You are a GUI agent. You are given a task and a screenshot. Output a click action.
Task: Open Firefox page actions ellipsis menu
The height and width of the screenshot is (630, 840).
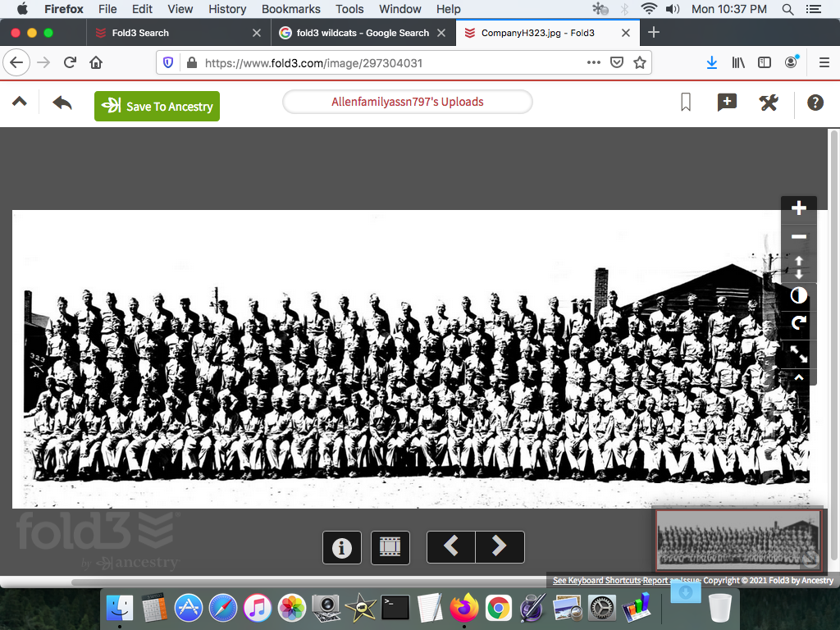(x=593, y=62)
